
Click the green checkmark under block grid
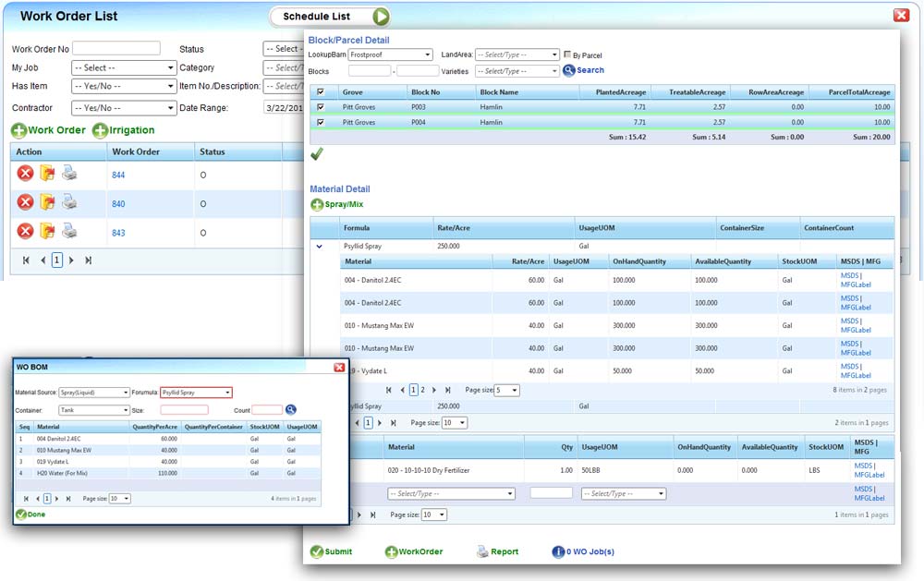coord(316,153)
